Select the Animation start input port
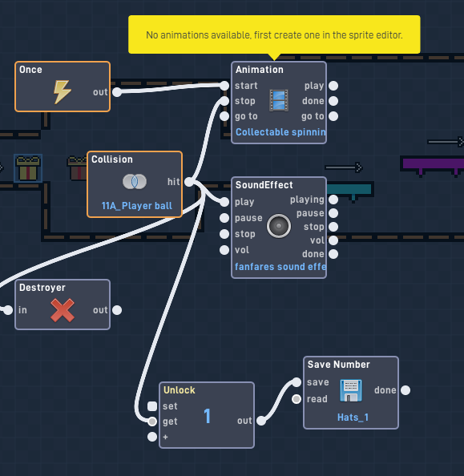464x476 pixels. click(224, 86)
